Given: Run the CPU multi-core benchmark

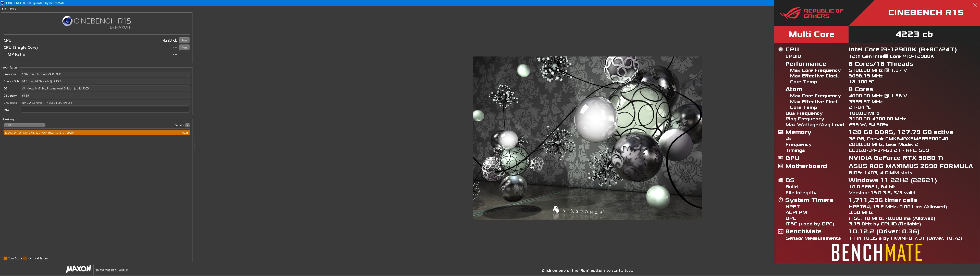Looking at the screenshot, I should pyautogui.click(x=184, y=40).
